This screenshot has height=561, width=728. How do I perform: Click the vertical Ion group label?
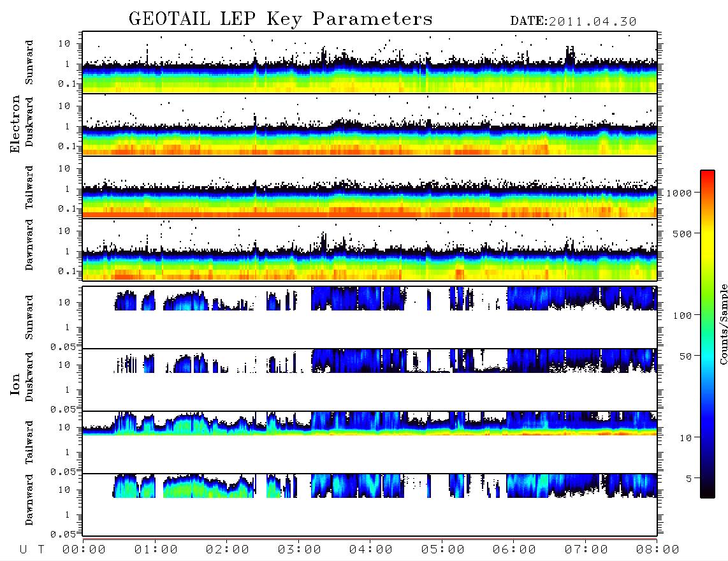pyautogui.click(x=15, y=384)
